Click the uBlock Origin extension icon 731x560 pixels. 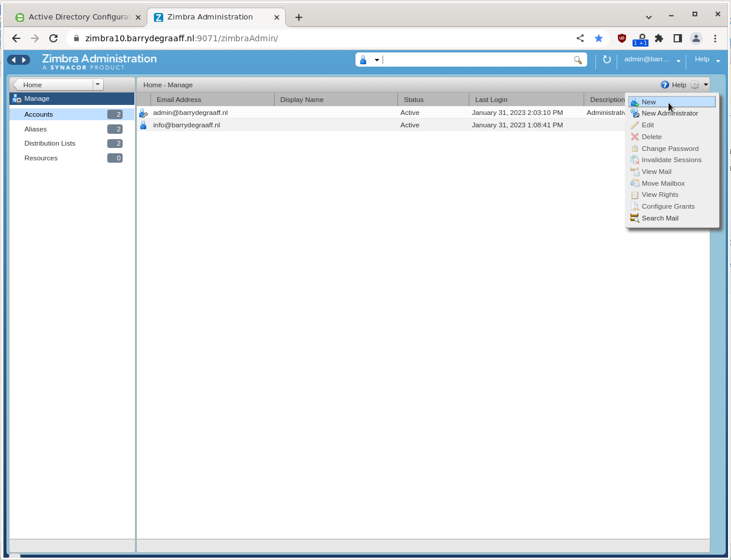coord(621,38)
